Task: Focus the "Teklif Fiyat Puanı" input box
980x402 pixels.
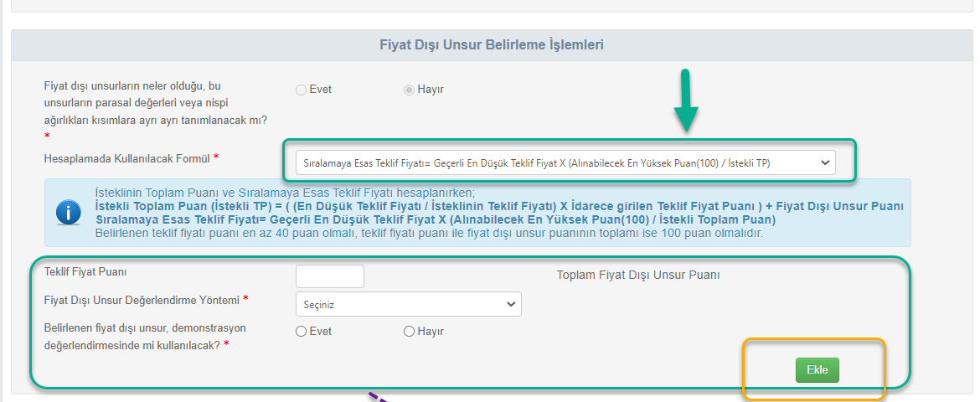Action: [x=330, y=276]
